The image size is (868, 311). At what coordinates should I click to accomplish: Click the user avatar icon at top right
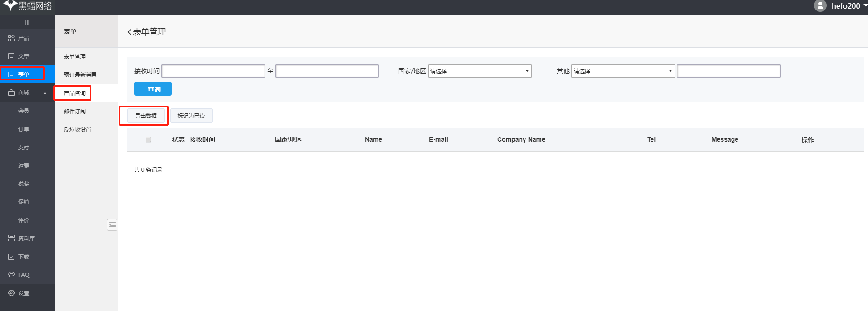[820, 6]
